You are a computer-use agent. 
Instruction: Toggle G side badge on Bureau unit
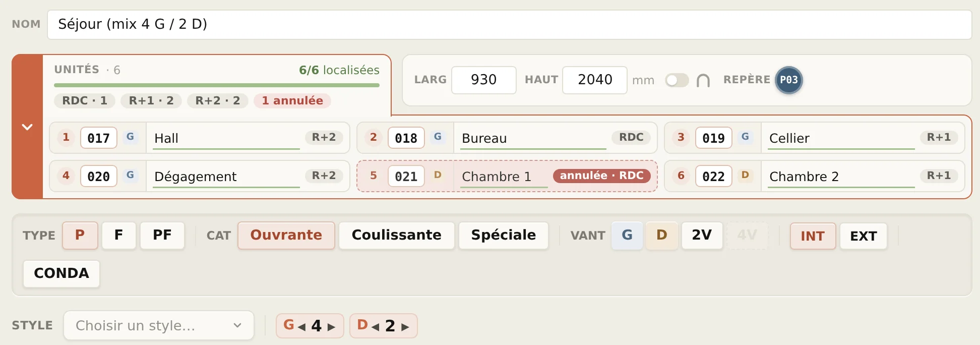pos(438,137)
